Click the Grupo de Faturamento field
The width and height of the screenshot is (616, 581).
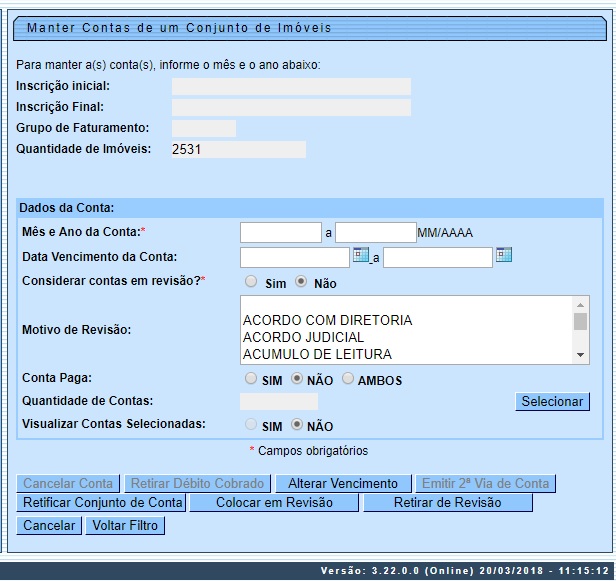(x=204, y=128)
